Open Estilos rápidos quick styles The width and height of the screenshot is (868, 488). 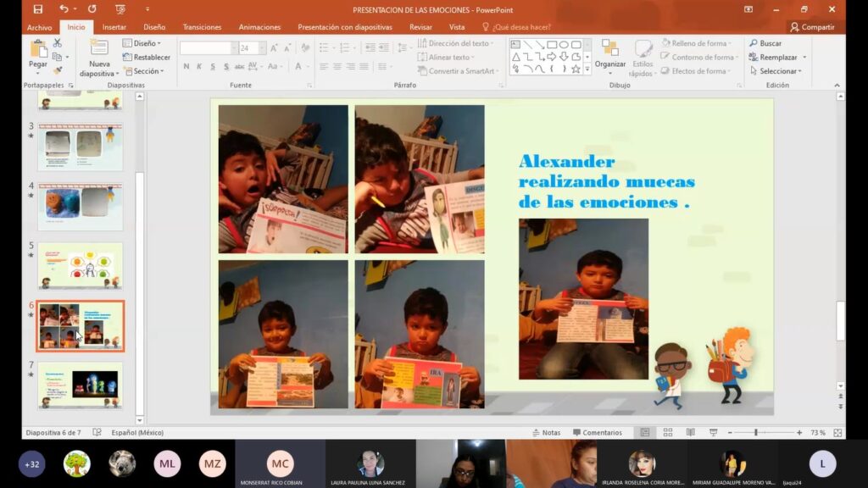point(643,58)
